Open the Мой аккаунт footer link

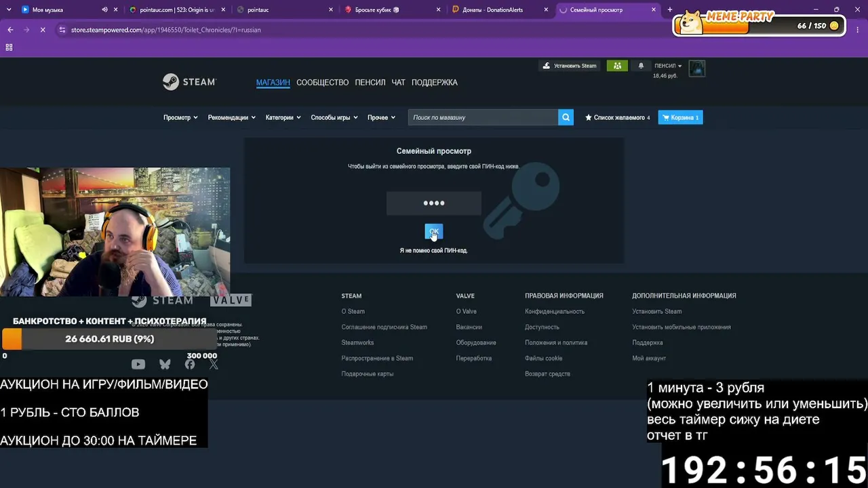[649, 359]
